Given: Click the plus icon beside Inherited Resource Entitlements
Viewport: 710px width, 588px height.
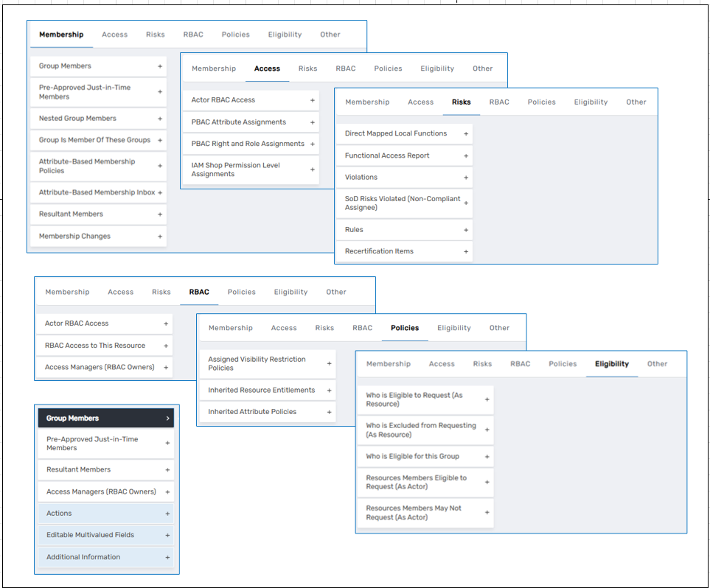Looking at the screenshot, I should [x=329, y=391].
